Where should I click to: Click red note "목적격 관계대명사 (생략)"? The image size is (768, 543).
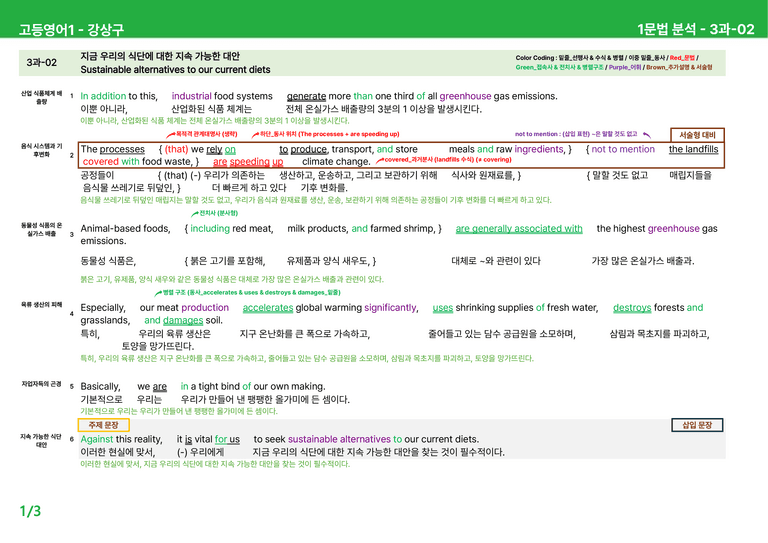(206, 134)
